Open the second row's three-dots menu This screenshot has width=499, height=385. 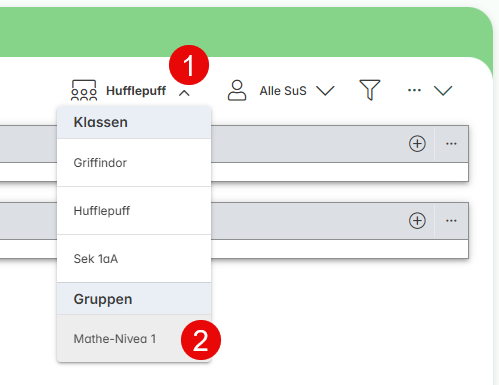click(x=451, y=221)
